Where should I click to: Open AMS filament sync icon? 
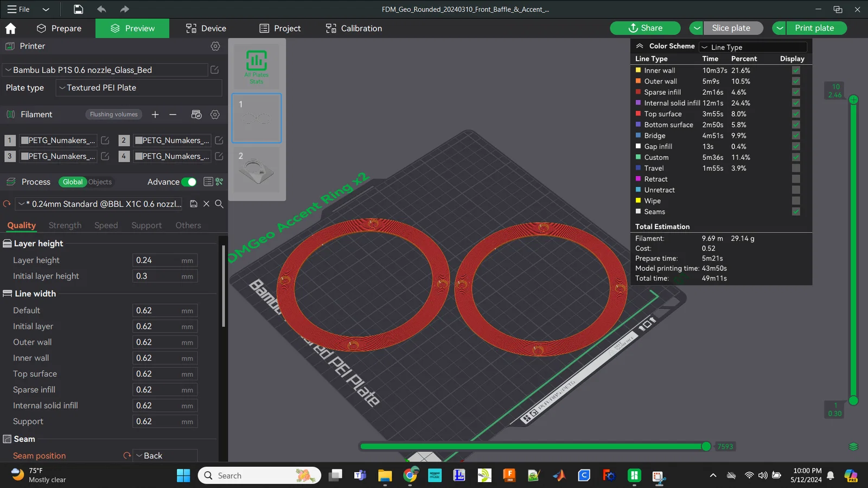196,115
